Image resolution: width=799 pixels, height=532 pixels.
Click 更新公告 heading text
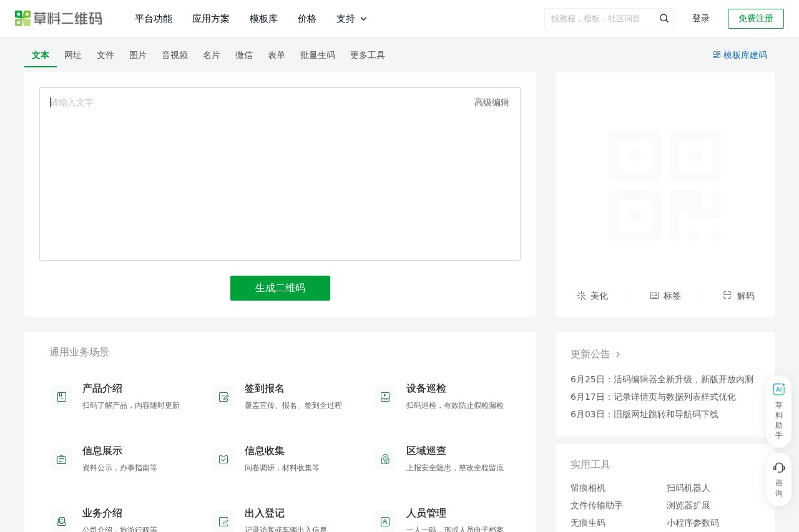[591, 354]
